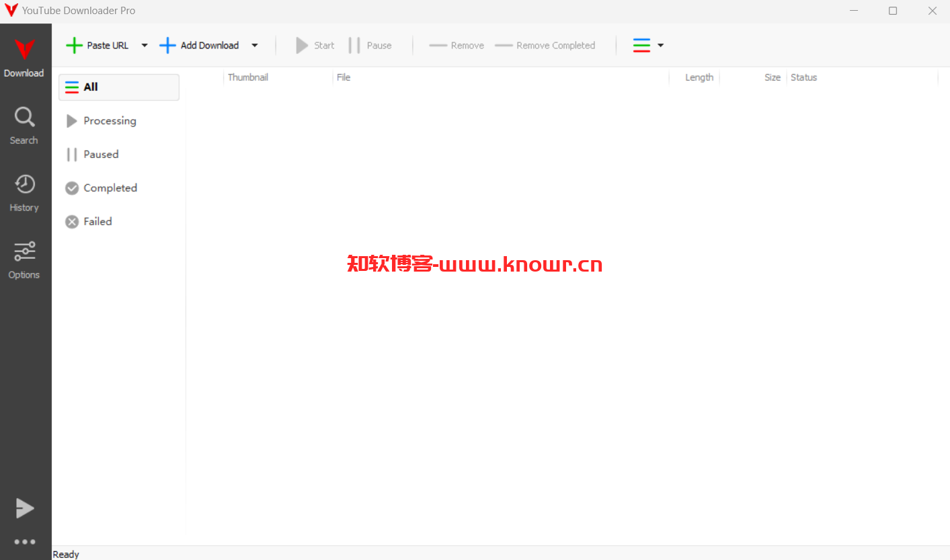Click the paper-plane icon in sidebar bottom
The height and width of the screenshot is (560, 950).
(x=25, y=508)
